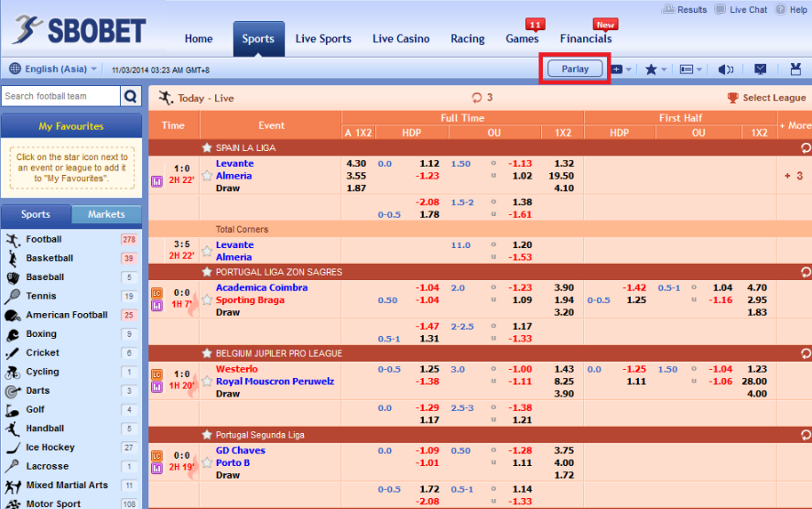Select Porto B full time odds 4.00
The height and width of the screenshot is (509, 812).
(564, 462)
